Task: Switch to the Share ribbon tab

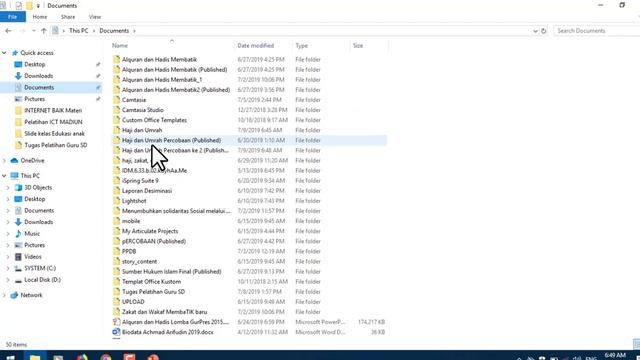Action: click(68, 17)
